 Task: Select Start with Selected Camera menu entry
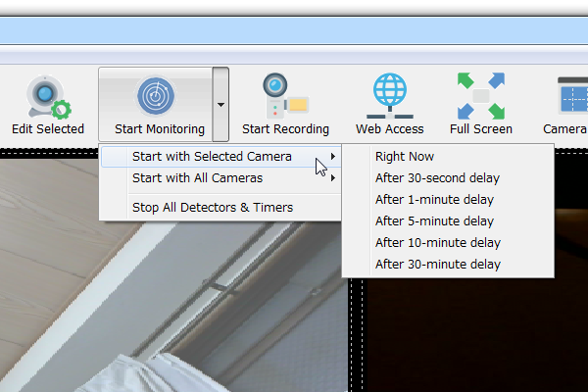coord(220,157)
